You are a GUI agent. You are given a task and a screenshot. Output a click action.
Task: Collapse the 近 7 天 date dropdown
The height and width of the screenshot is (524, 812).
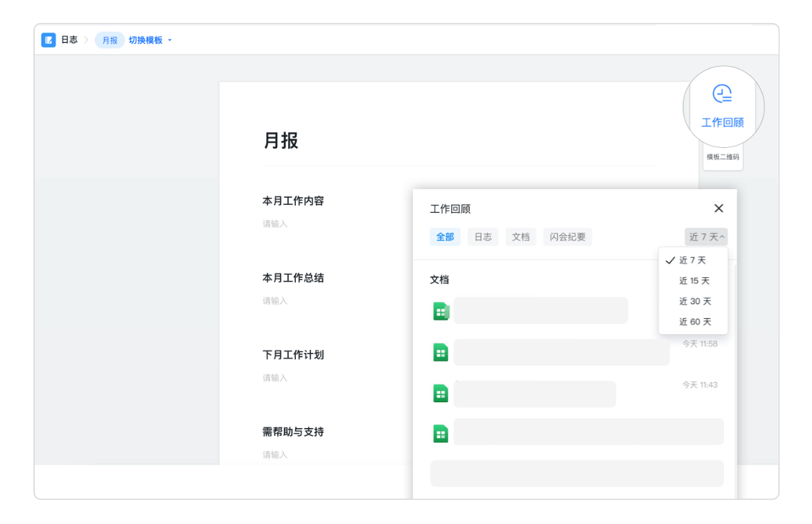point(705,237)
